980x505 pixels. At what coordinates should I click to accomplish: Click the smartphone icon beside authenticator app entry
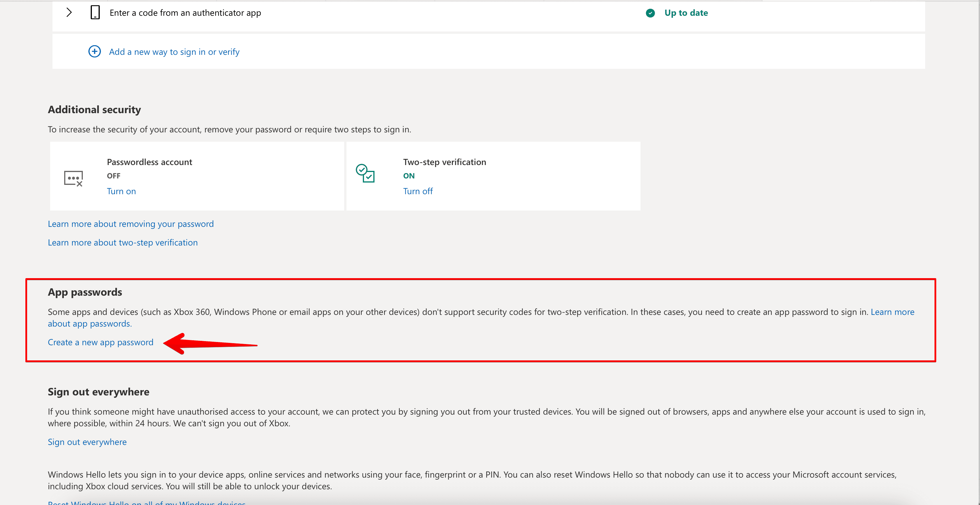pyautogui.click(x=95, y=12)
